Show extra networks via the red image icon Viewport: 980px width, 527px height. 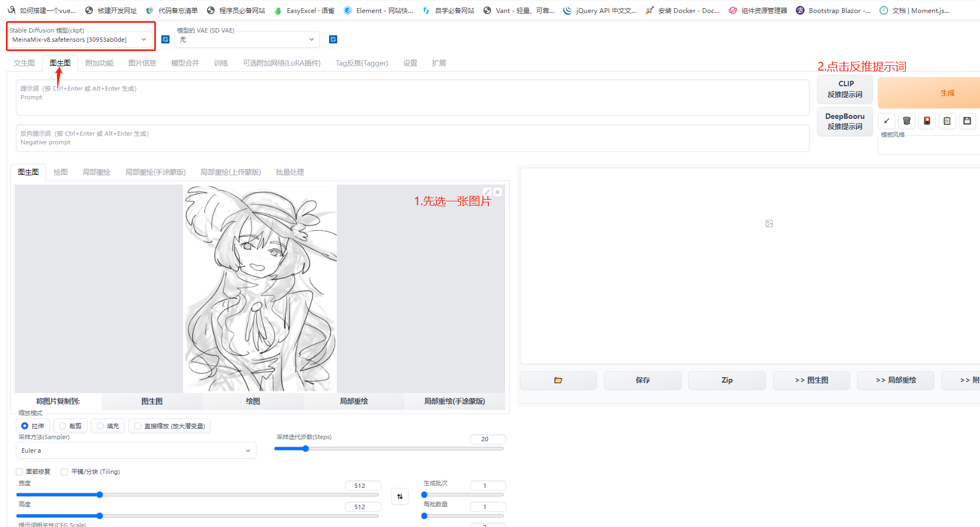tap(926, 120)
